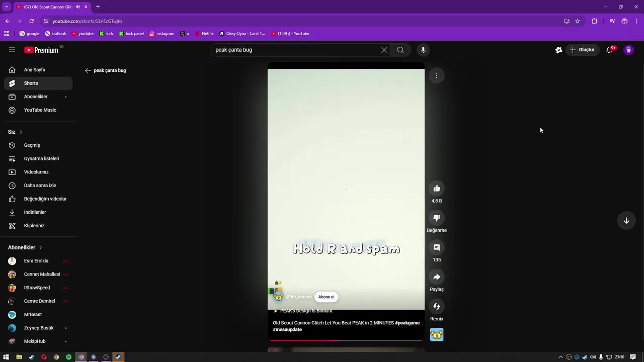Open Cennet Mahallesi channel

(x=38, y=275)
